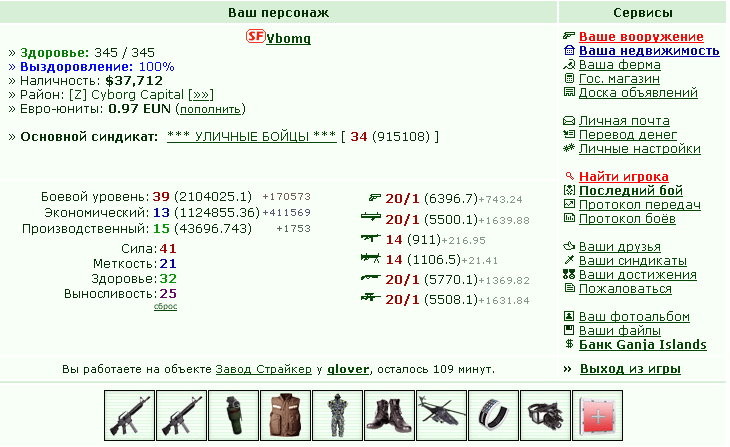
Task: Select the night vision goggles item slot
Action: [546, 415]
